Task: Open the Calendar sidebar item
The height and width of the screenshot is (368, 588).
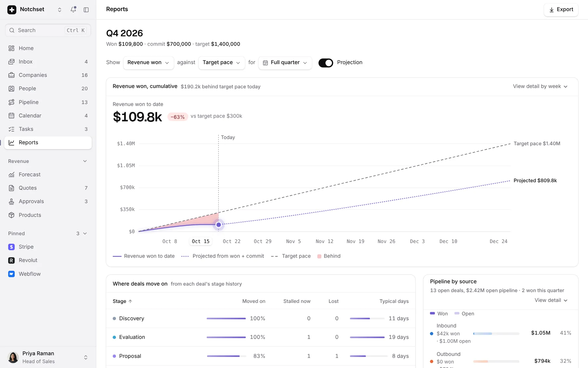Action: 48,115
